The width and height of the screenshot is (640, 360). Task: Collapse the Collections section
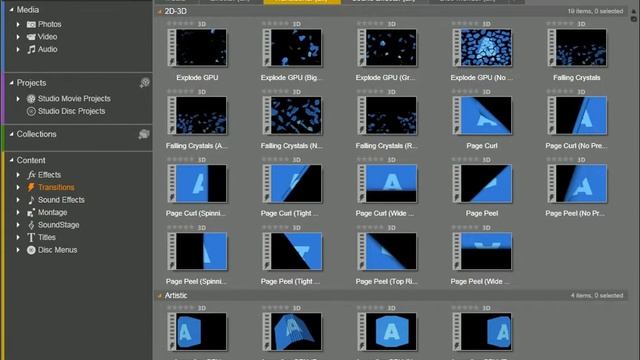coord(11,134)
